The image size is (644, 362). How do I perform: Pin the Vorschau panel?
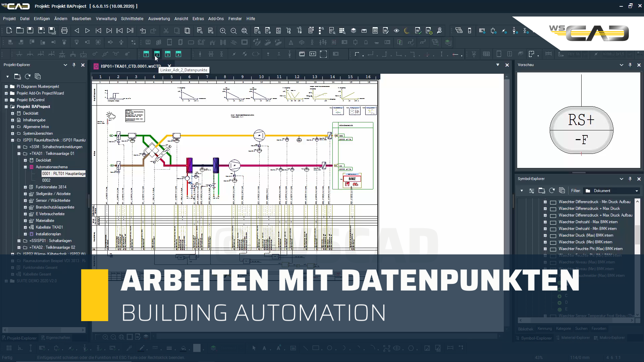click(630, 65)
